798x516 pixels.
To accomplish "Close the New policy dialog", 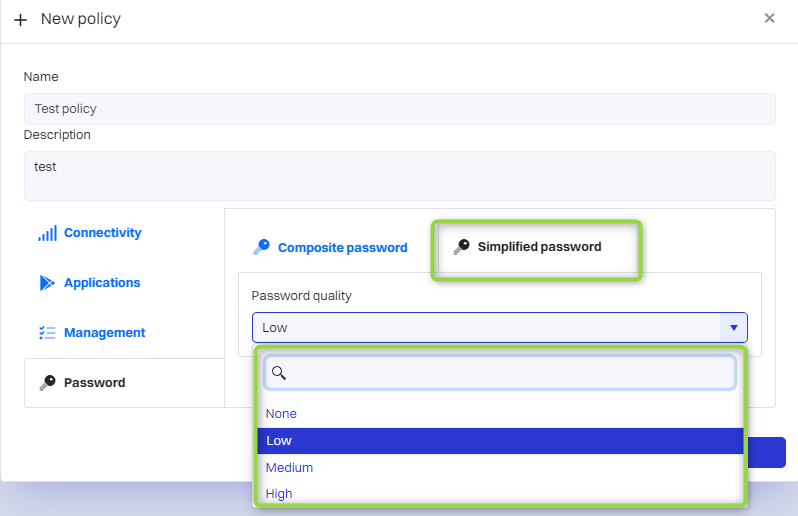I will pos(769,18).
